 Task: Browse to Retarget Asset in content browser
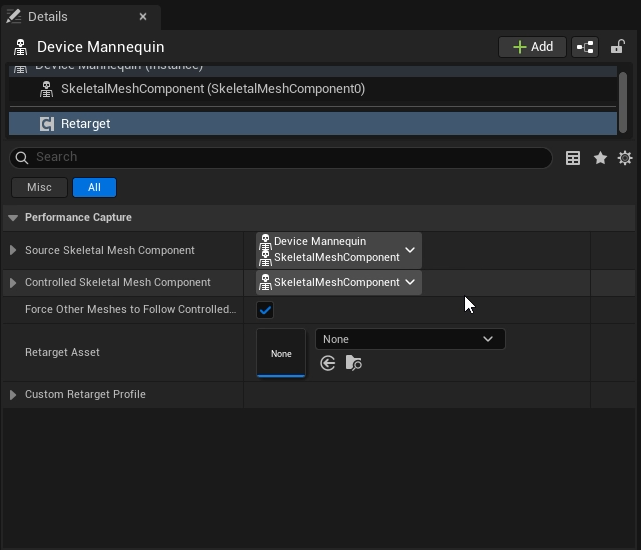(x=353, y=363)
